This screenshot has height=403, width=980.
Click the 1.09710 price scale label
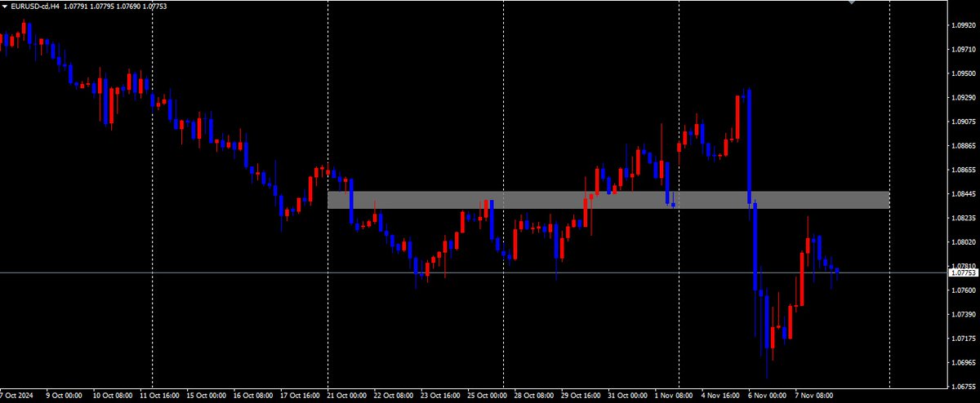pyautogui.click(x=964, y=50)
